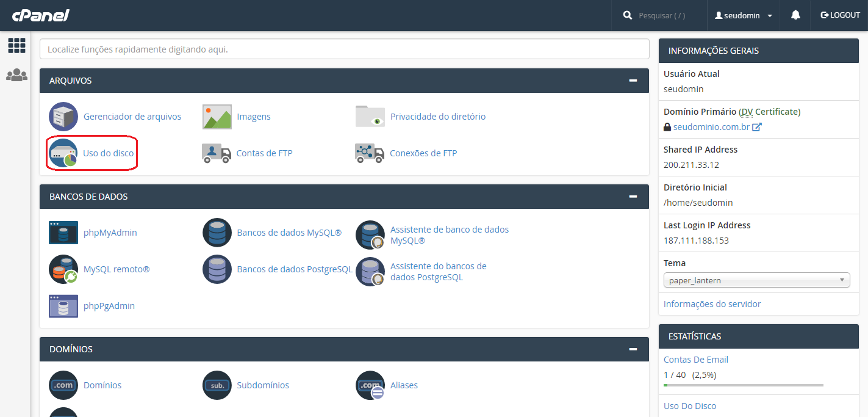The height and width of the screenshot is (417, 868).
Task: Click the Conexões de FTP truck icon
Action: (x=370, y=153)
